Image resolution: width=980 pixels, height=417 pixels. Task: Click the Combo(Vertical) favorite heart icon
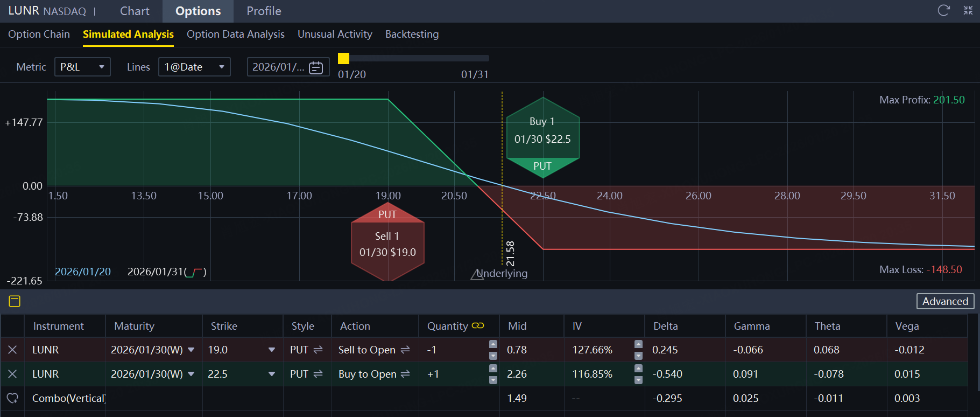click(x=12, y=398)
